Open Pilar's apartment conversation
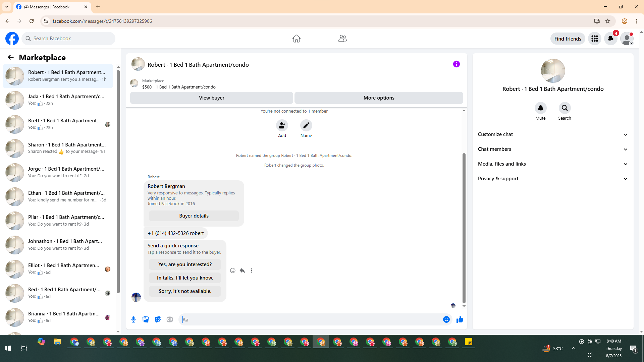Image resolution: width=644 pixels, height=362 pixels. [58, 221]
